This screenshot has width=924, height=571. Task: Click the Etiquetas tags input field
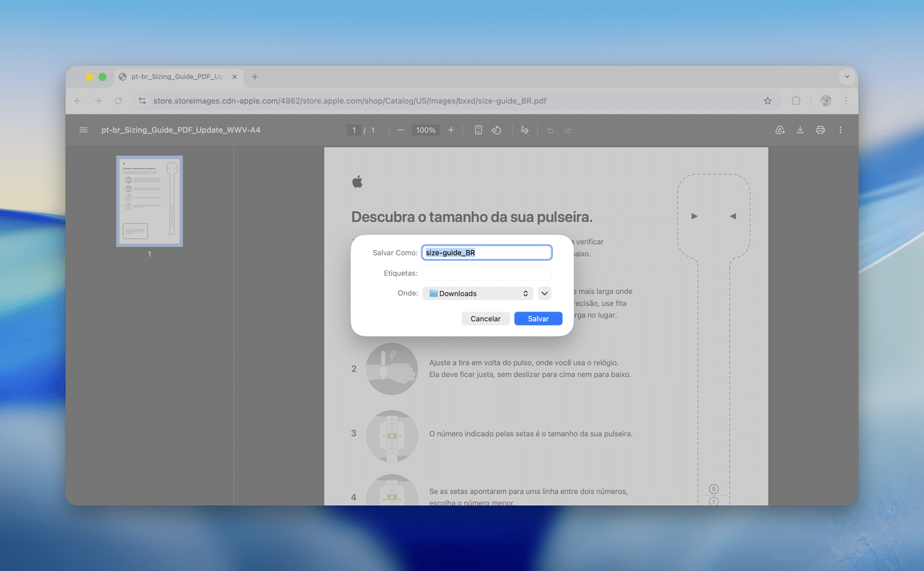coord(486,273)
